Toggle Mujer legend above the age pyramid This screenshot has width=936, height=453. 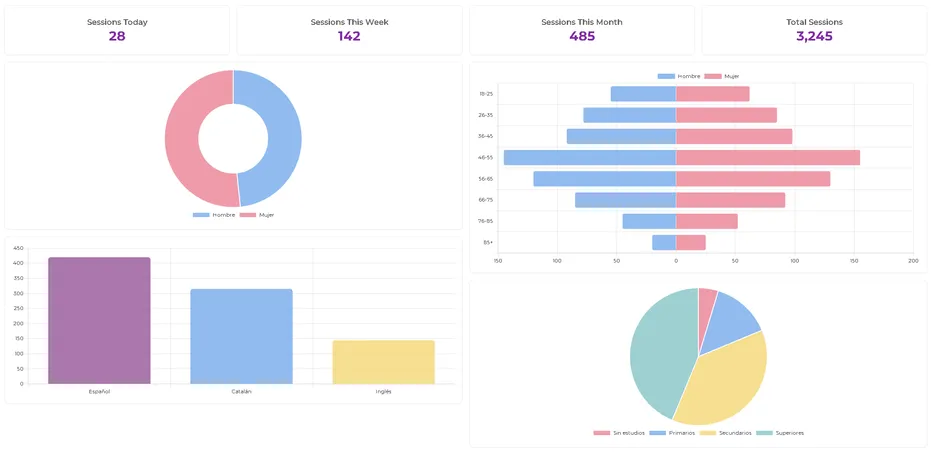click(722, 76)
